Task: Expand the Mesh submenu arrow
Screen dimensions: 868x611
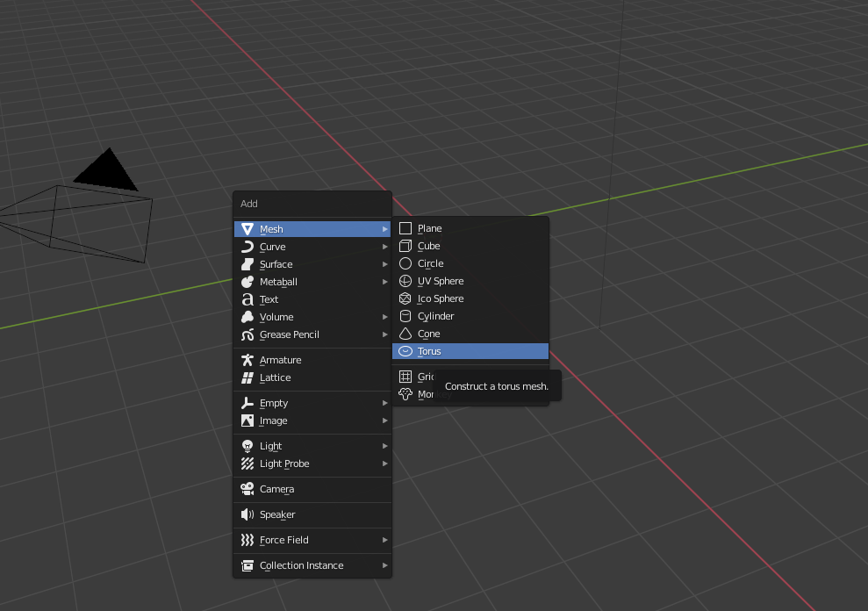Action: [x=384, y=229]
